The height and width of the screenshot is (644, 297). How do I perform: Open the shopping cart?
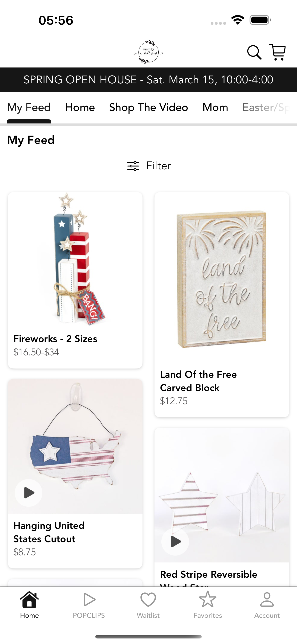tap(277, 52)
